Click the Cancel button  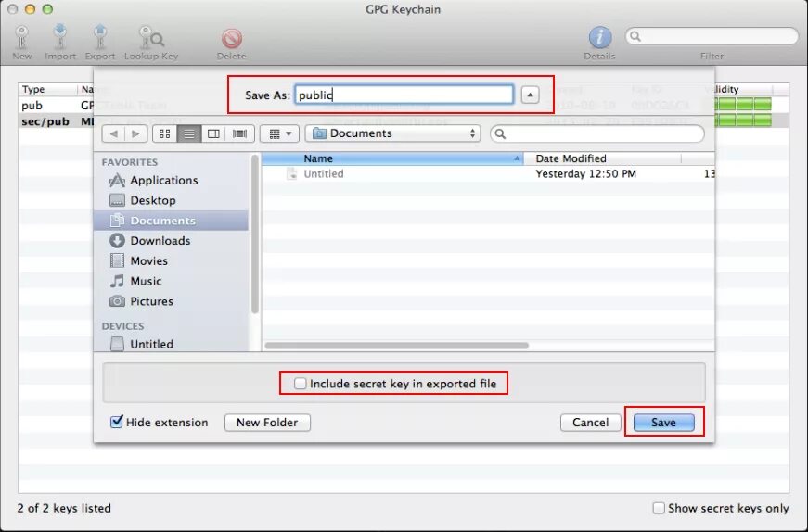(590, 423)
